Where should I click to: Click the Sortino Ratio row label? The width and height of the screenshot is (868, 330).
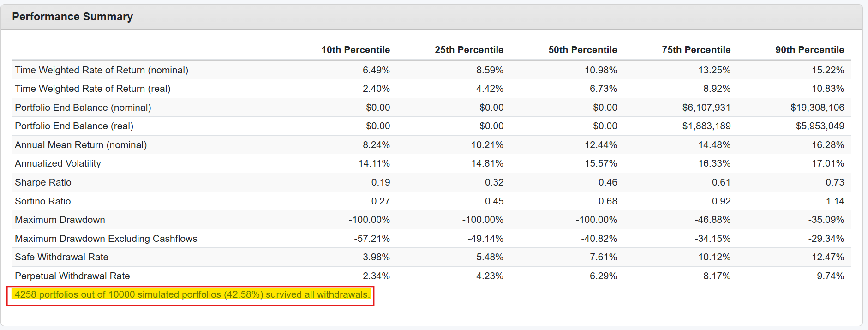(x=43, y=201)
